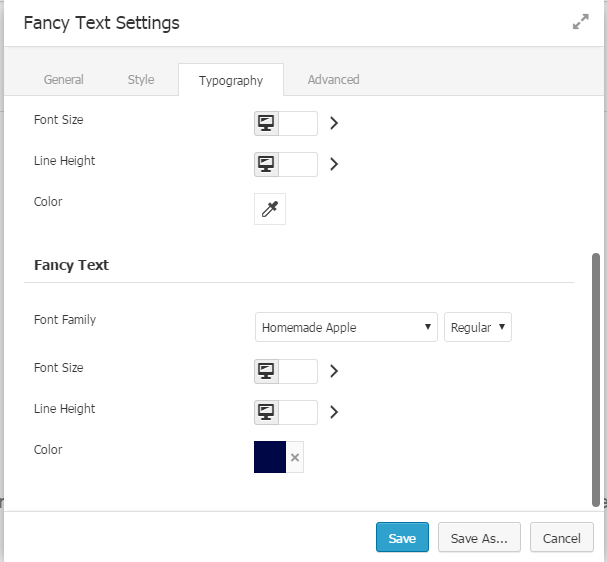The width and height of the screenshot is (607, 562).
Task: Click the desktop device icon for Fancy Text Line Height
Action: (x=266, y=412)
